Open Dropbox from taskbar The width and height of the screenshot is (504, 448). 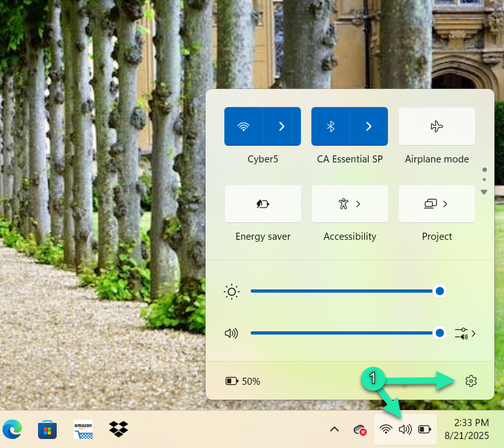click(x=119, y=429)
